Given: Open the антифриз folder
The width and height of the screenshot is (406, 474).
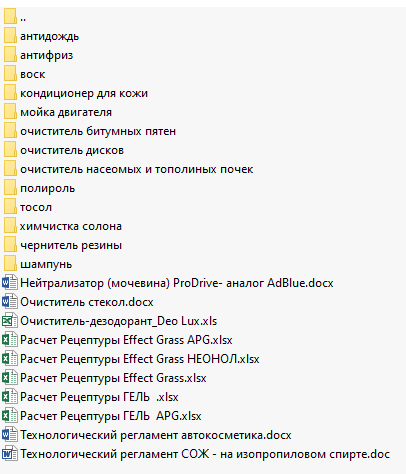Looking at the screenshot, I should pyautogui.click(x=47, y=55).
